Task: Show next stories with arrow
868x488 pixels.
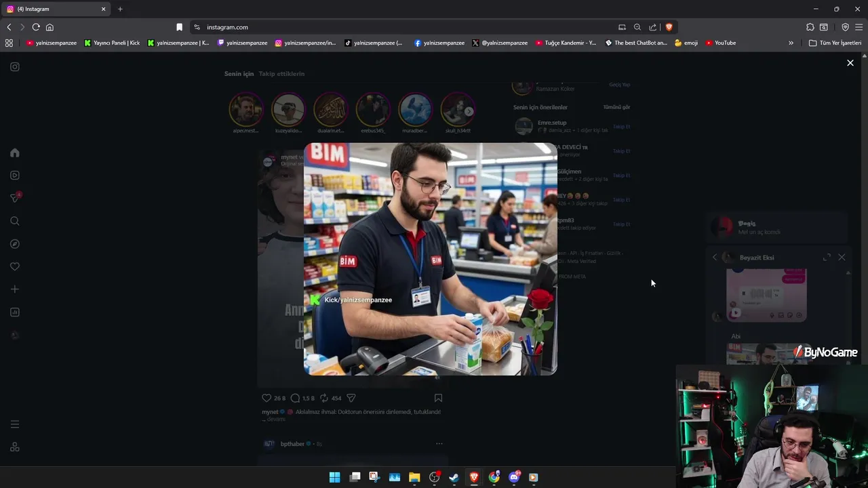Action: (x=469, y=111)
